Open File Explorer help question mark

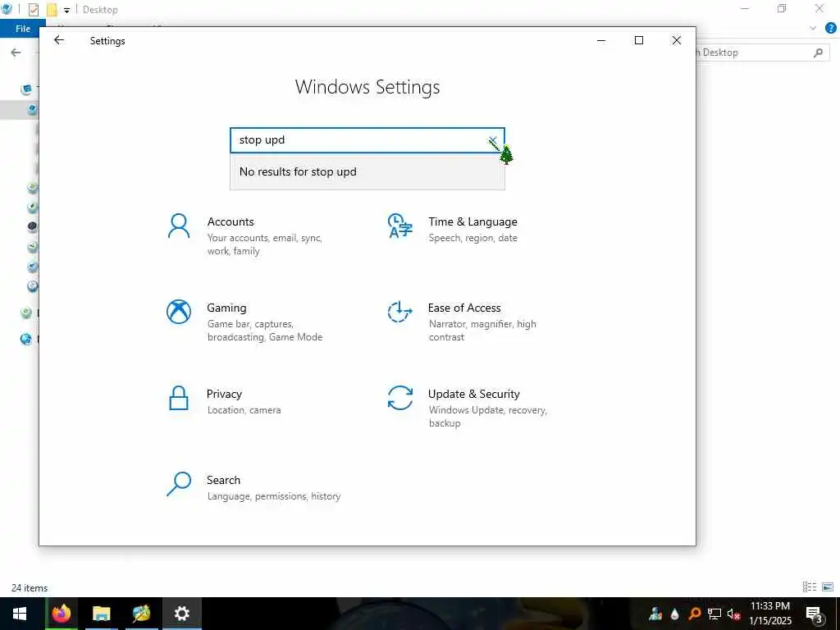point(830,29)
